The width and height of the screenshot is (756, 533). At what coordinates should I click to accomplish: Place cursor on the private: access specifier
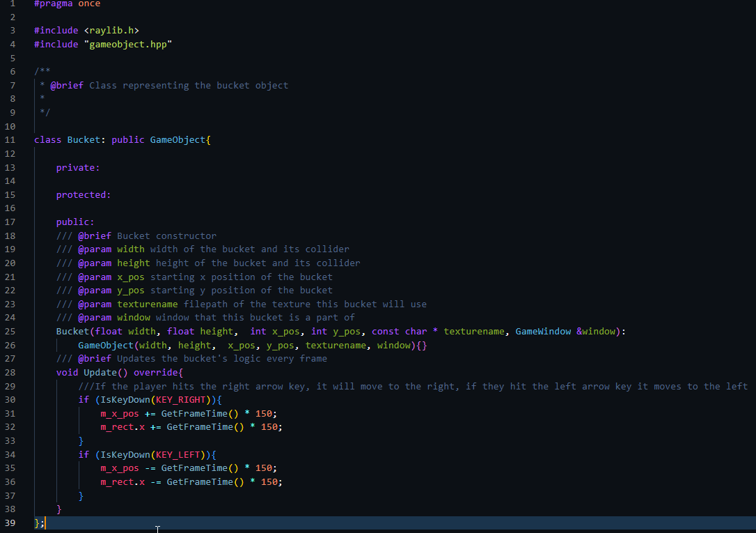78,167
